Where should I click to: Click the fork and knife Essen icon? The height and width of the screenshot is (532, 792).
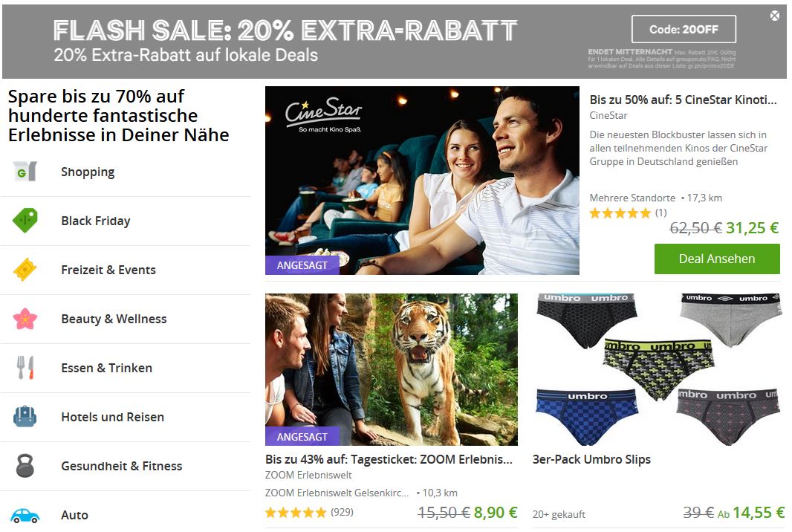25,368
